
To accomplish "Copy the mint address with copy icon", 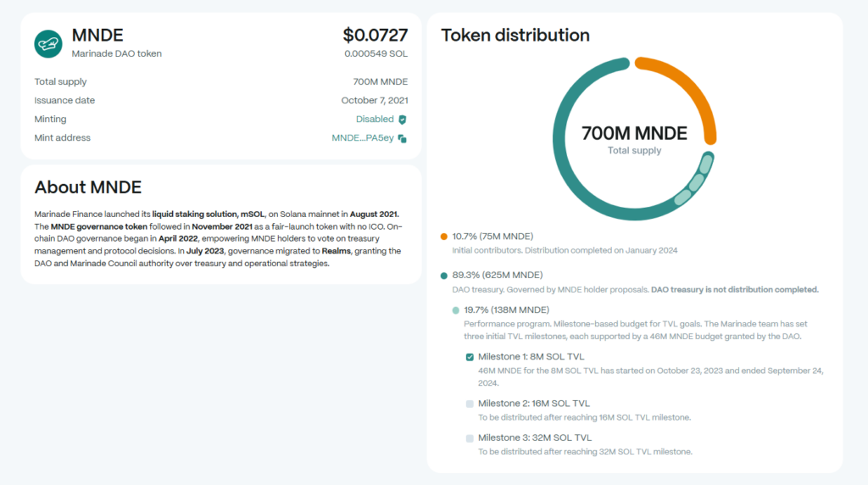I will (403, 138).
